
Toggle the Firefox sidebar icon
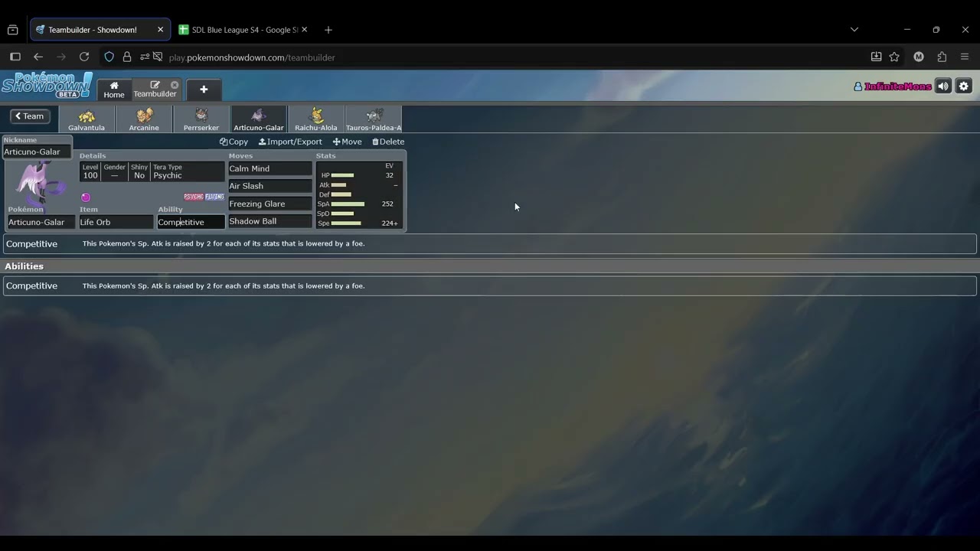15,57
